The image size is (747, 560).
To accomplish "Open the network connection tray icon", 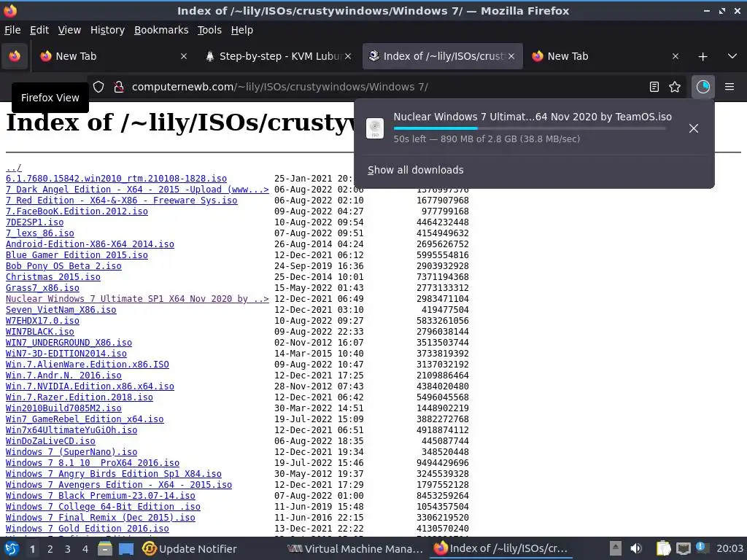I will tap(683, 549).
